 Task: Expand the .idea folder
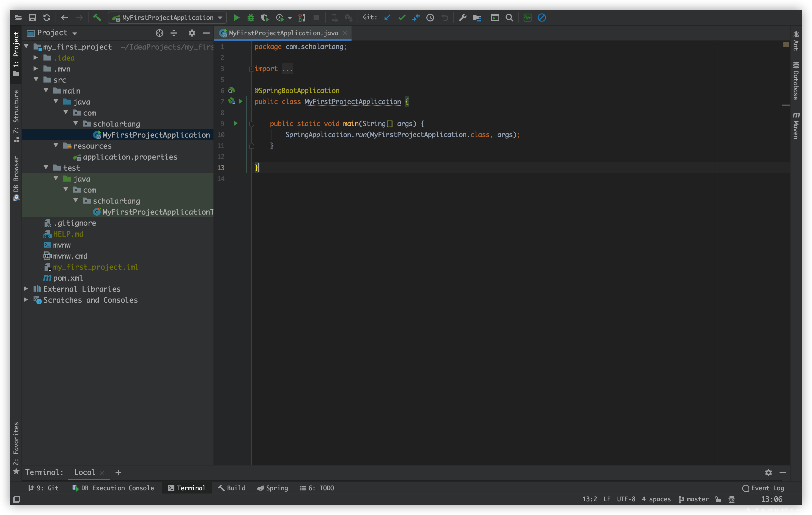pos(35,57)
